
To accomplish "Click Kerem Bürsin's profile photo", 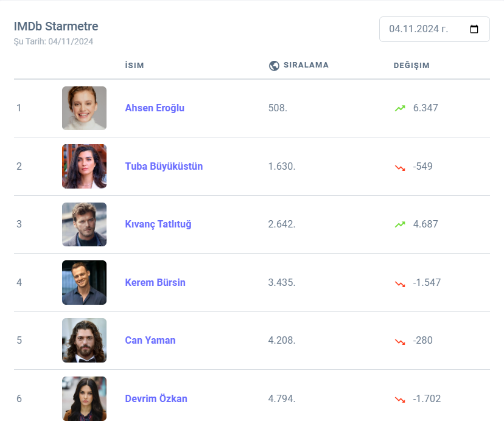I will pos(84,283).
